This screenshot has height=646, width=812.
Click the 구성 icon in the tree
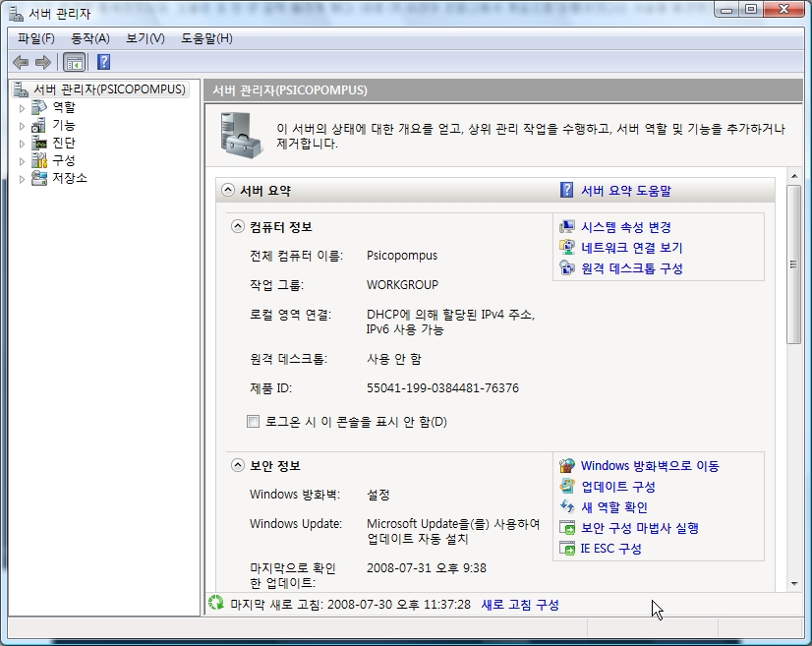(39, 160)
